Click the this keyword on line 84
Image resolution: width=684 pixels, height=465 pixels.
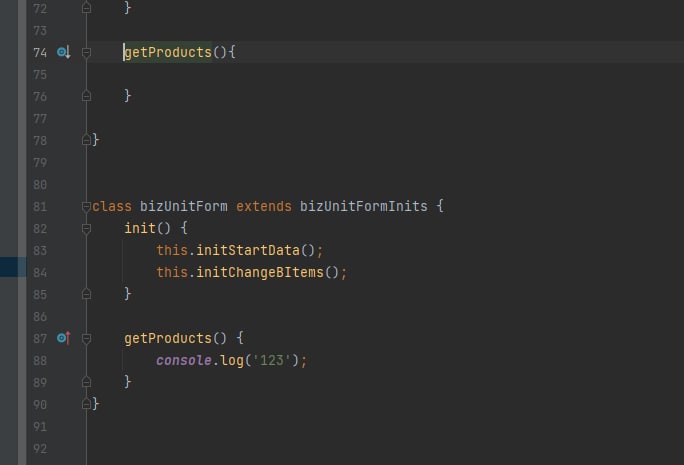tap(172, 272)
